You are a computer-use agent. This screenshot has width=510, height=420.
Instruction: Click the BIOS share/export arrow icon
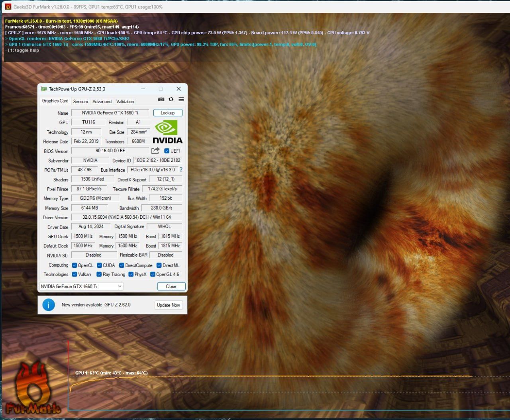(155, 151)
